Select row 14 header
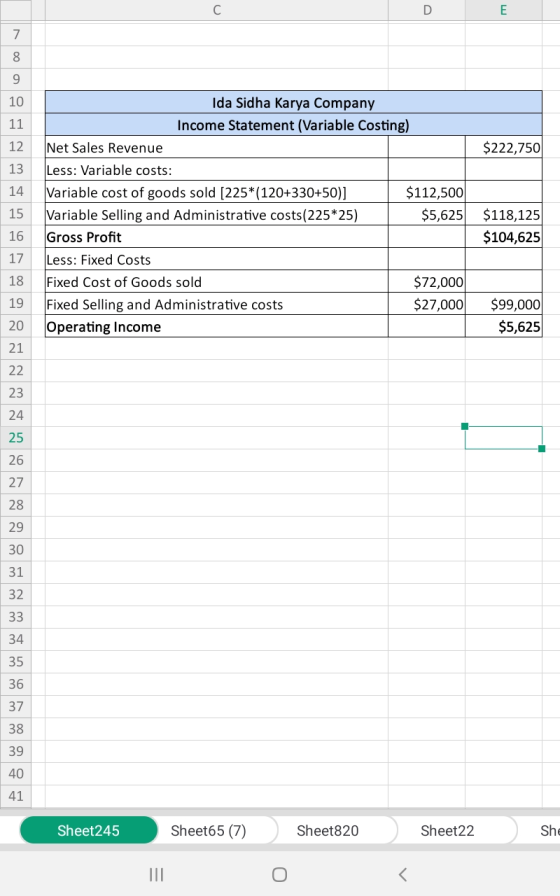This screenshot has width=560, height=896. click(16, 191)
